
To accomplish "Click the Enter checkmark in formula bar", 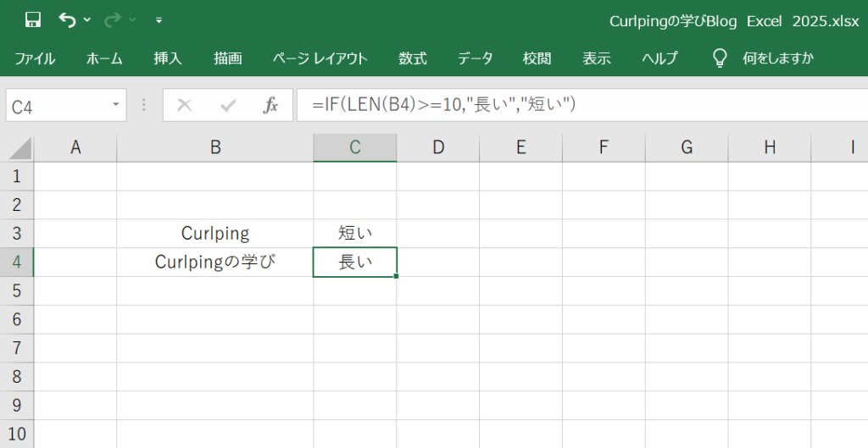I will click(227, 105).
